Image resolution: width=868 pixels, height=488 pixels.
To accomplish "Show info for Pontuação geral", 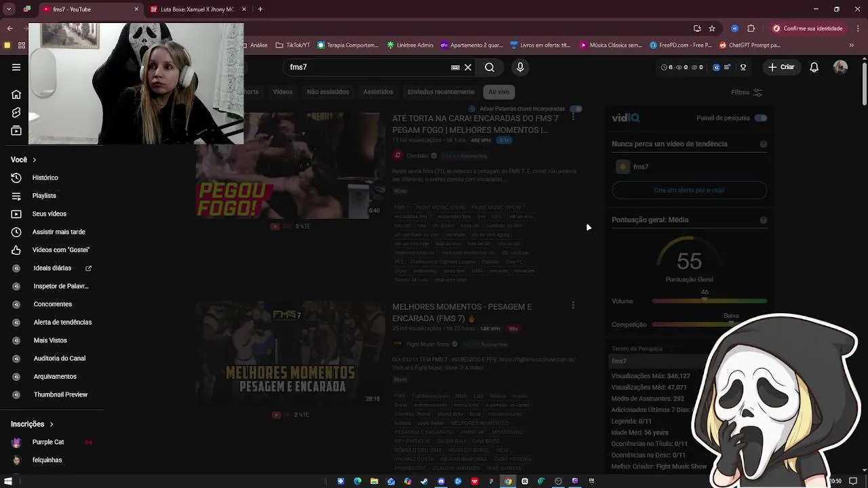I will click(x=764, y=220).
